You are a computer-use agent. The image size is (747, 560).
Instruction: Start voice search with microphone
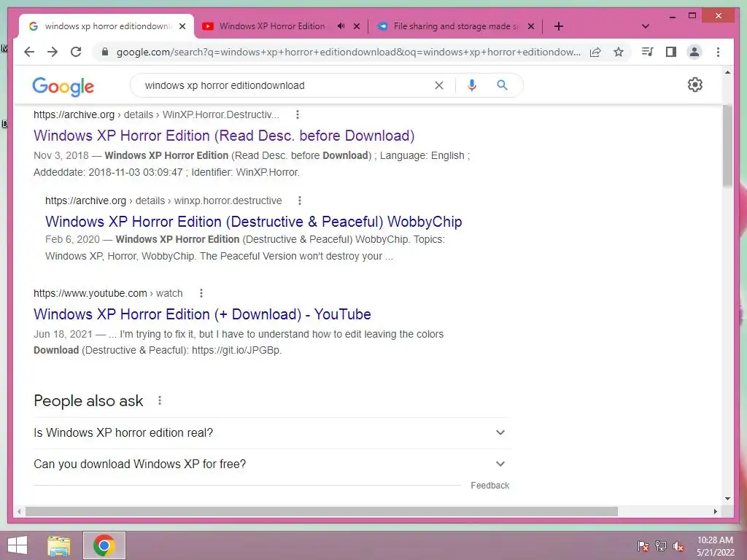point(472,85)
